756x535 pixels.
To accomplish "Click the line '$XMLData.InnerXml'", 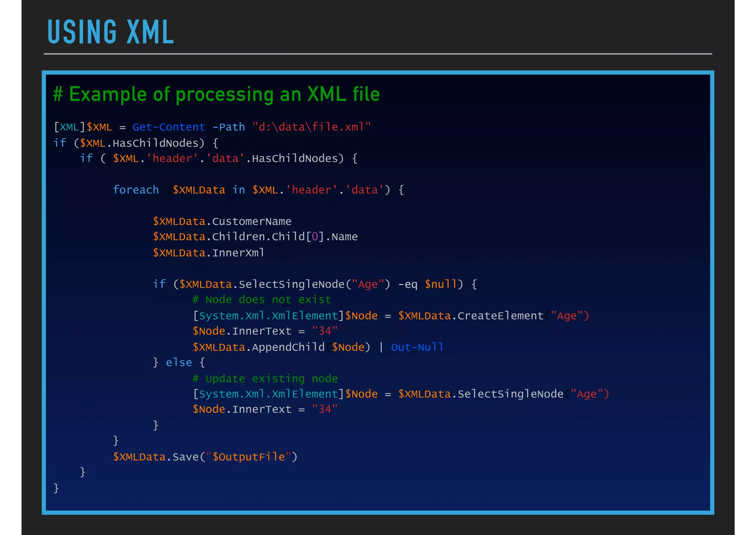I will click(x=209, y=253).
